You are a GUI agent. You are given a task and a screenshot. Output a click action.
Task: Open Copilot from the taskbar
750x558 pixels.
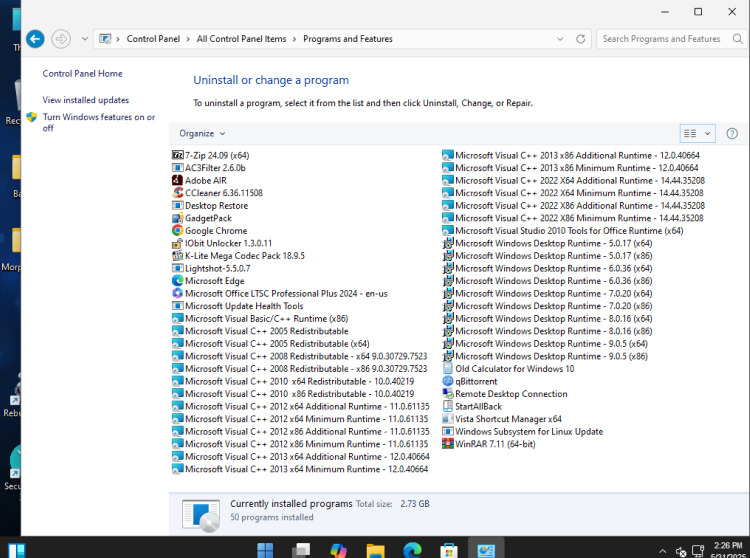pyautogui.click(x=339, y=550)
